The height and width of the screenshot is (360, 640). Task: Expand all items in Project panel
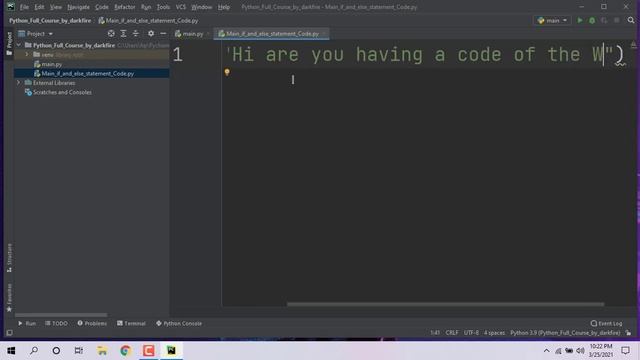pos(123,34)
